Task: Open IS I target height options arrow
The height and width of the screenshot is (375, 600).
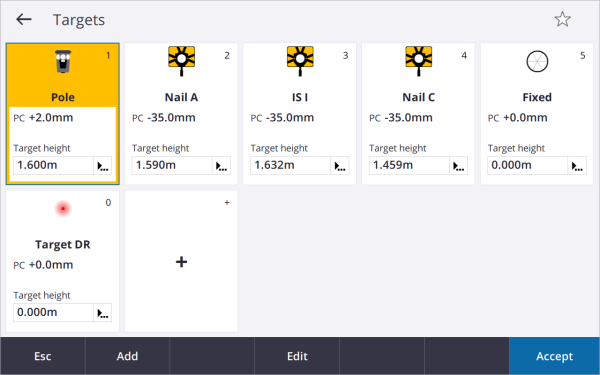Action: click(x=340, y=166)
